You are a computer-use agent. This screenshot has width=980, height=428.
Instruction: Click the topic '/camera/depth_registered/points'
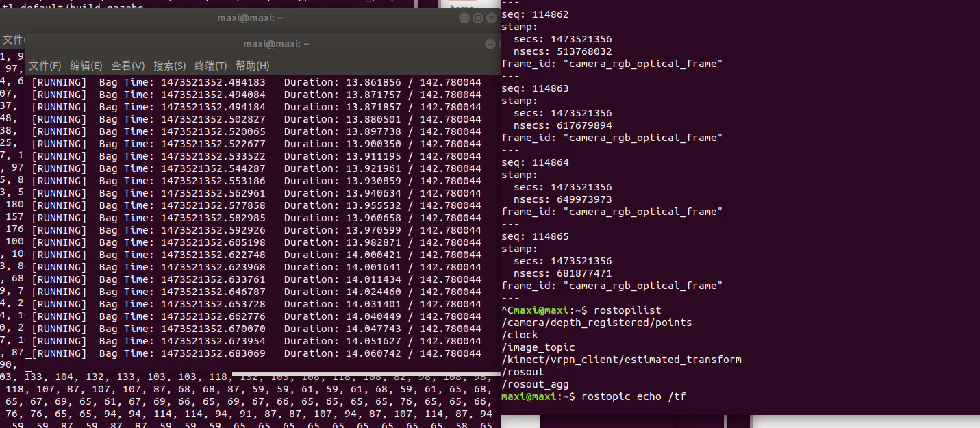(x=596, y=323)
